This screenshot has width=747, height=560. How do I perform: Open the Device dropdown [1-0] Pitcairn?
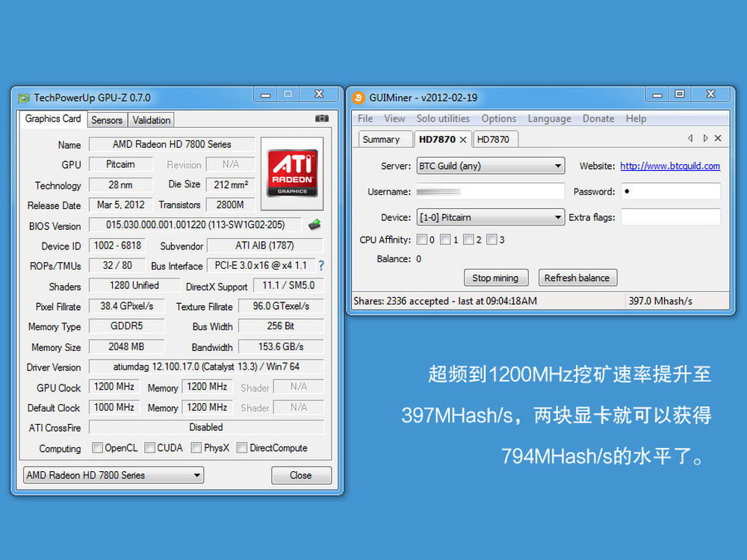[491, 217]
